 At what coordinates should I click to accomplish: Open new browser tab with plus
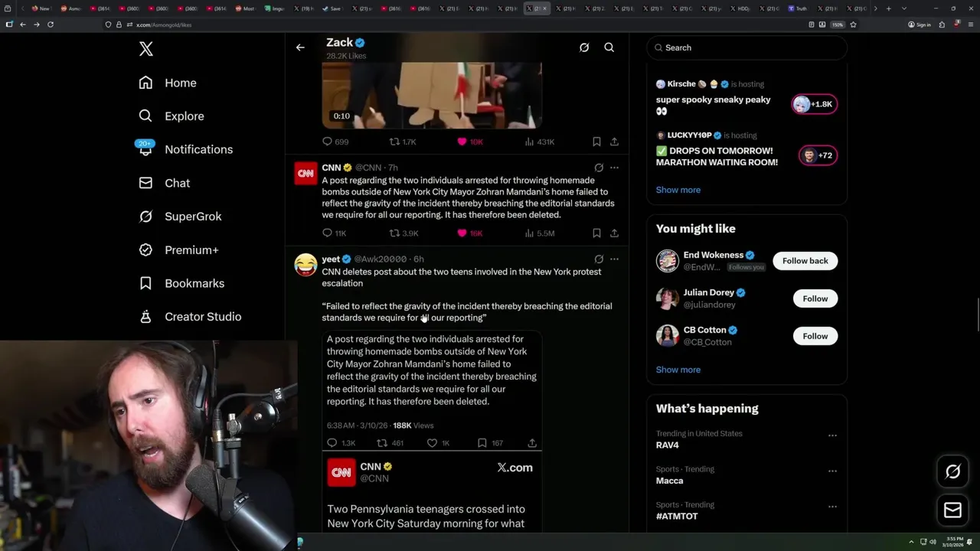(x=888, y=8)
